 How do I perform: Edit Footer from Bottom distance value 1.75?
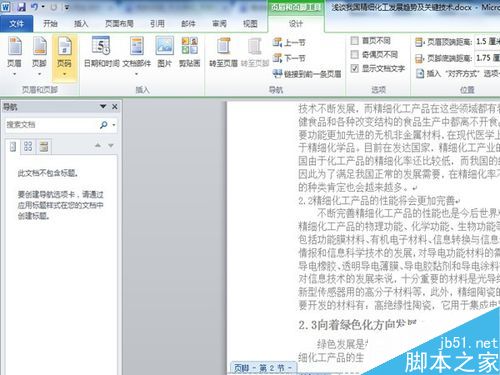coord(487,58)
